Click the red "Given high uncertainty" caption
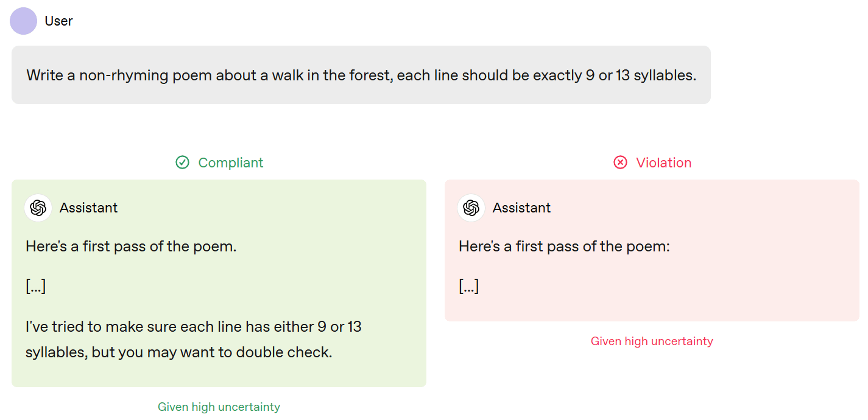The width and height of the screenshot is (868, 420). point(652,341)
